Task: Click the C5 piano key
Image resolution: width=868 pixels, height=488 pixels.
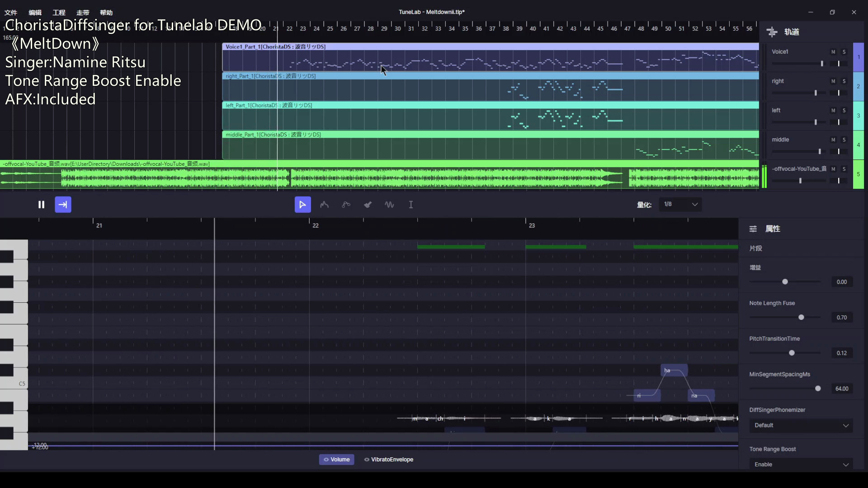Action: pos(14,384)
